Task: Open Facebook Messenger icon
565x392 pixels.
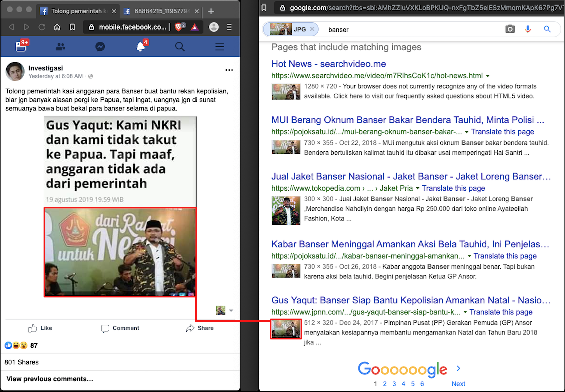Action: pos(100,47)
